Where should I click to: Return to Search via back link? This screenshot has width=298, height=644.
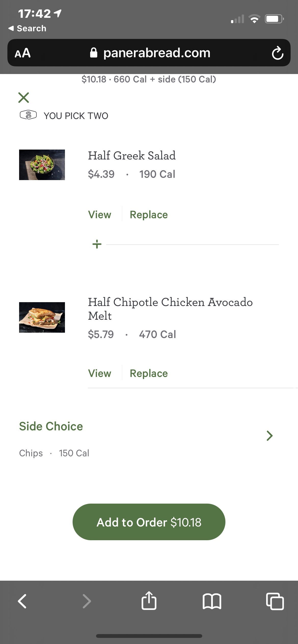[27, 28]
